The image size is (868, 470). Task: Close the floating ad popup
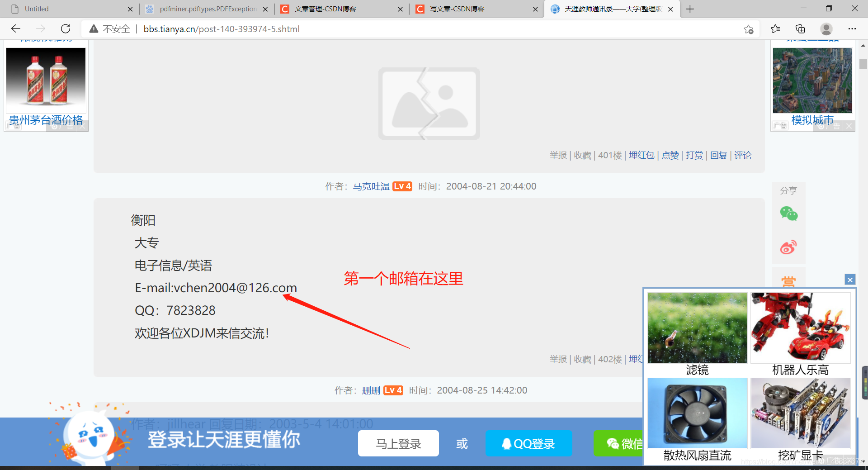pyautogui.click(x=850, y=280)
